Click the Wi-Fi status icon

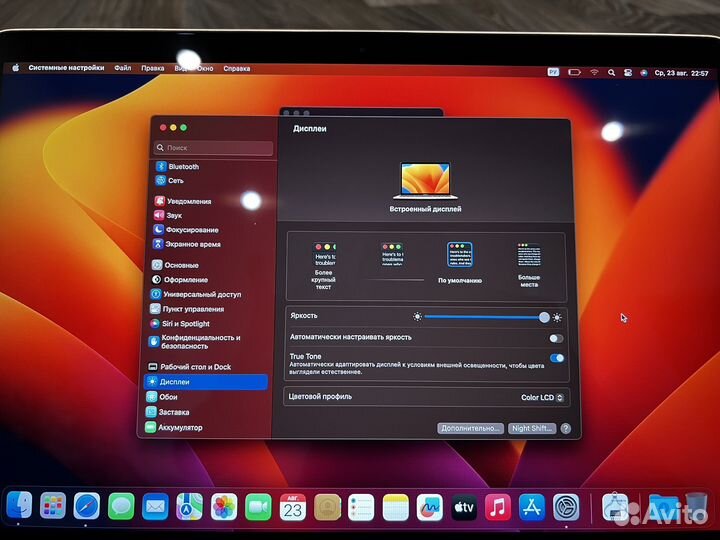click(595, 73)
